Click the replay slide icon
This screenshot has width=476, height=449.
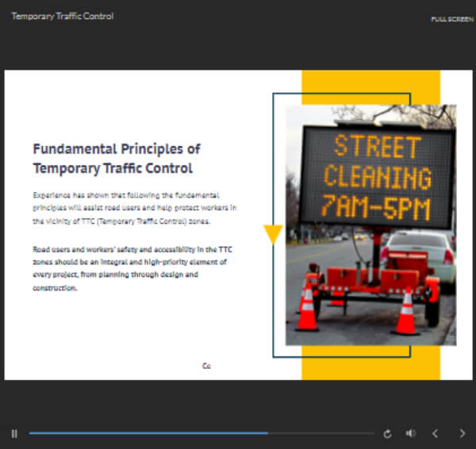pos(387,434)
